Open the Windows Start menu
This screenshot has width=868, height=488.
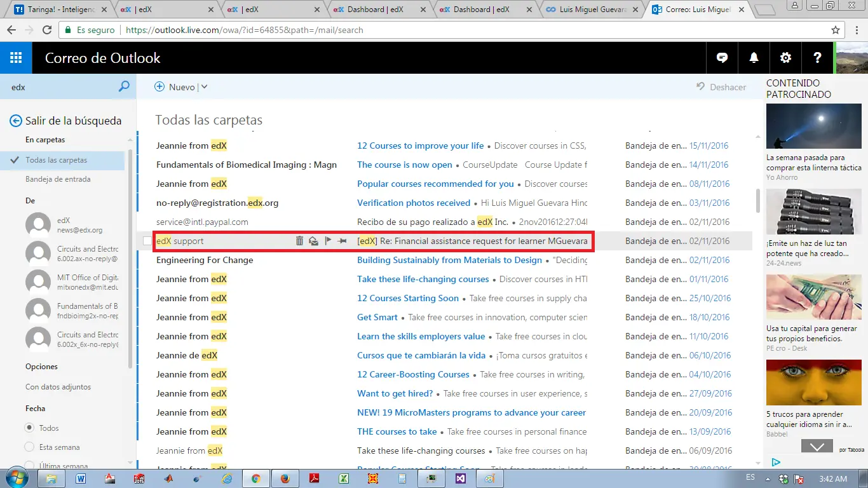point(16,478)
